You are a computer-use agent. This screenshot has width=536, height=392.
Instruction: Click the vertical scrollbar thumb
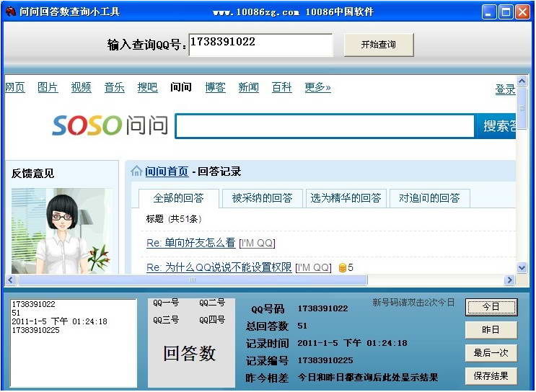[522, 109]
